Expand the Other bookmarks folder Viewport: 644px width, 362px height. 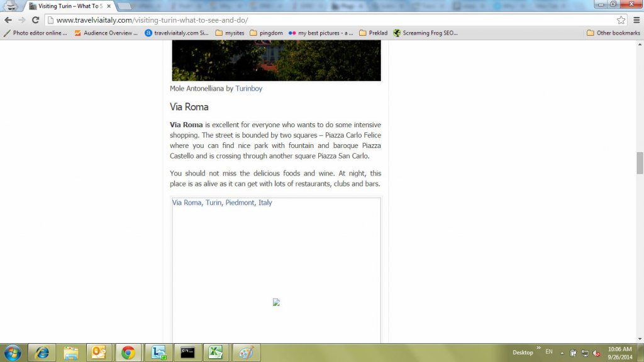(x=613, y=33)
